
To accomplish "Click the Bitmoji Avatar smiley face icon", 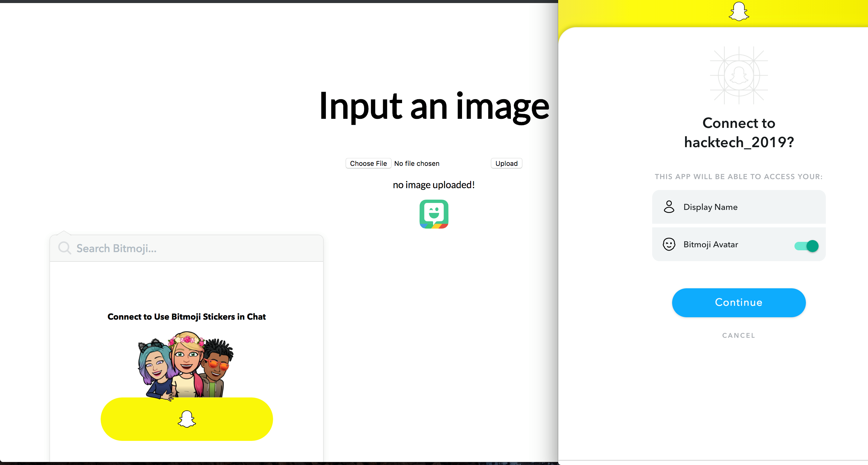I will [669, 244].
